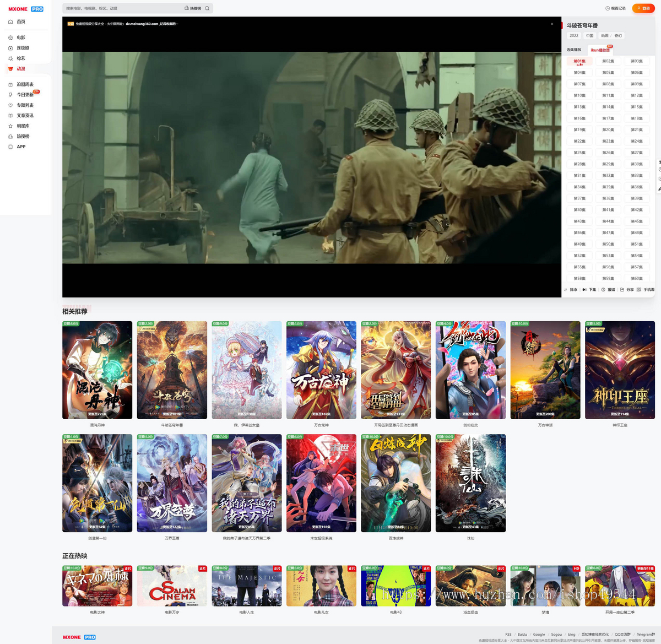
Task: Select episode 第12集
Action: click(x=637, y=95)
